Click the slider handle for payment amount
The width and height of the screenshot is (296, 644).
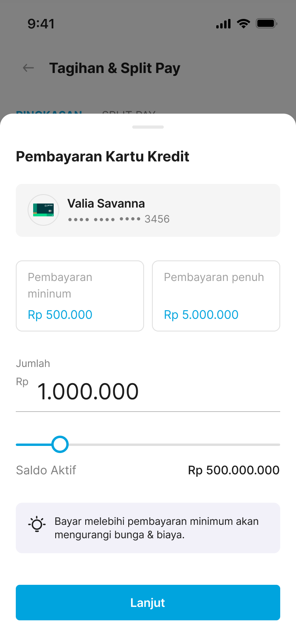tap(60, 444)
